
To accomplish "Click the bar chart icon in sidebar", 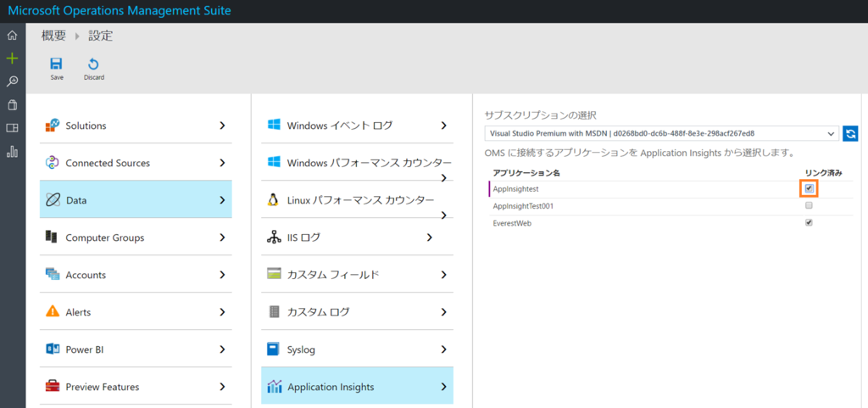I will 12,152.
